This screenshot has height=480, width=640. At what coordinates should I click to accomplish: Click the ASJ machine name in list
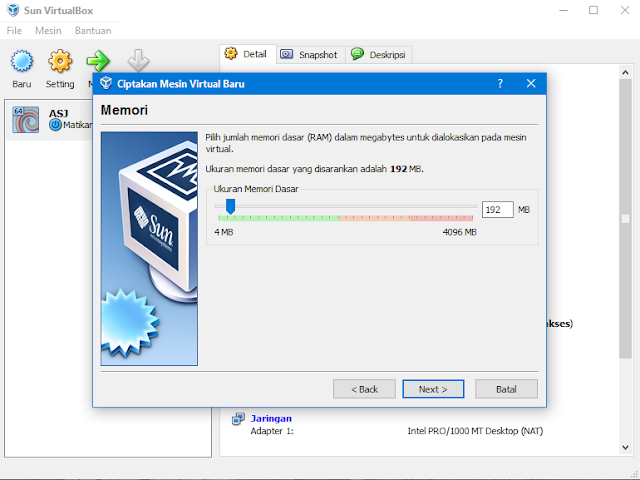coord(58,113)
